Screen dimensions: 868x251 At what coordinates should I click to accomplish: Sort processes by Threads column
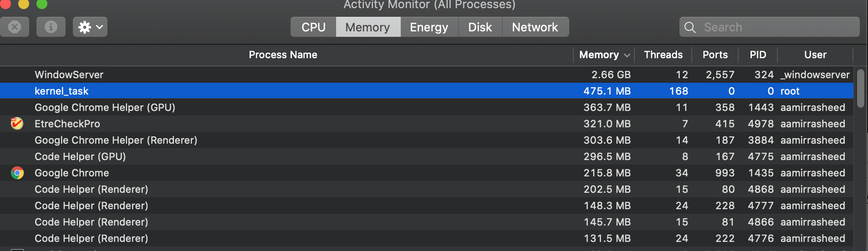point(663,55)
